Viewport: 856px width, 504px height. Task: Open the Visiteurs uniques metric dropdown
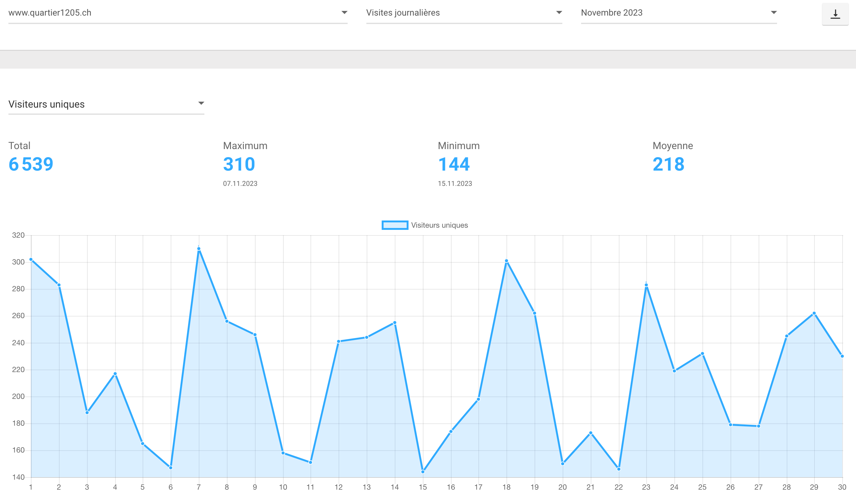coord(106,104)
